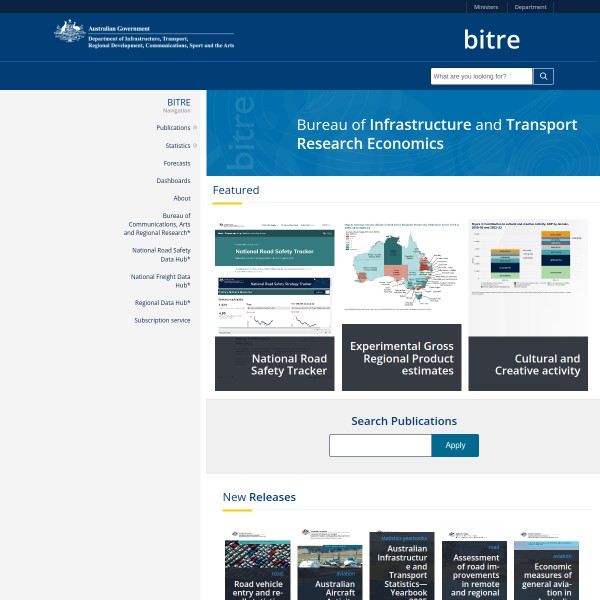Expand the Statistics submenu arrow
The image size is (600, 600).
pos(195,146)
